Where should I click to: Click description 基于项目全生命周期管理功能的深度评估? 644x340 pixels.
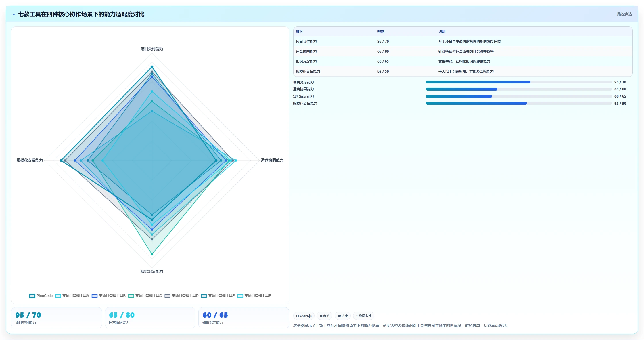[x=469, y=41]
